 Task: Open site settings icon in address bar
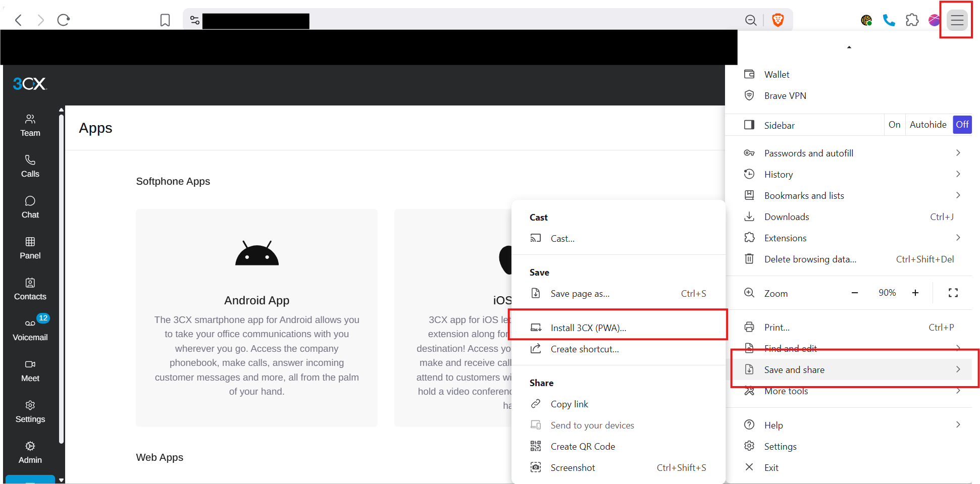tap(195, 20)
